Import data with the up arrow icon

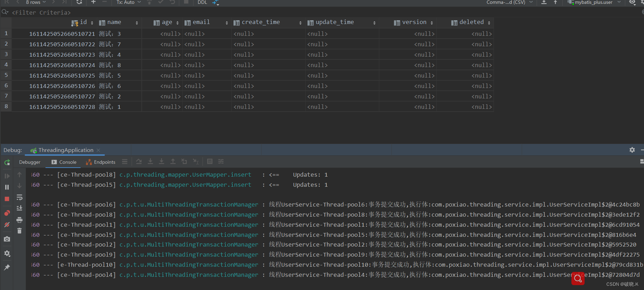pyautogui.click(x=555, y=2)
